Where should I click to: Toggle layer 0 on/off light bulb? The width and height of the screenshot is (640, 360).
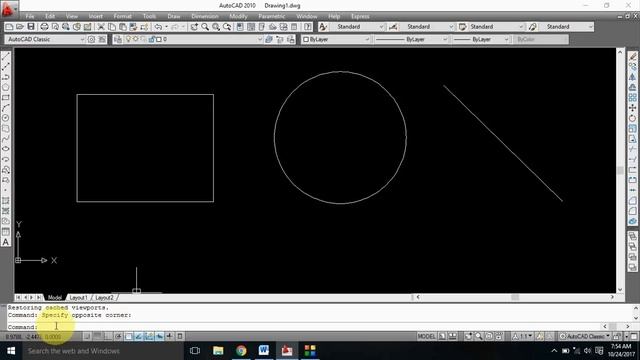[128, 39]
